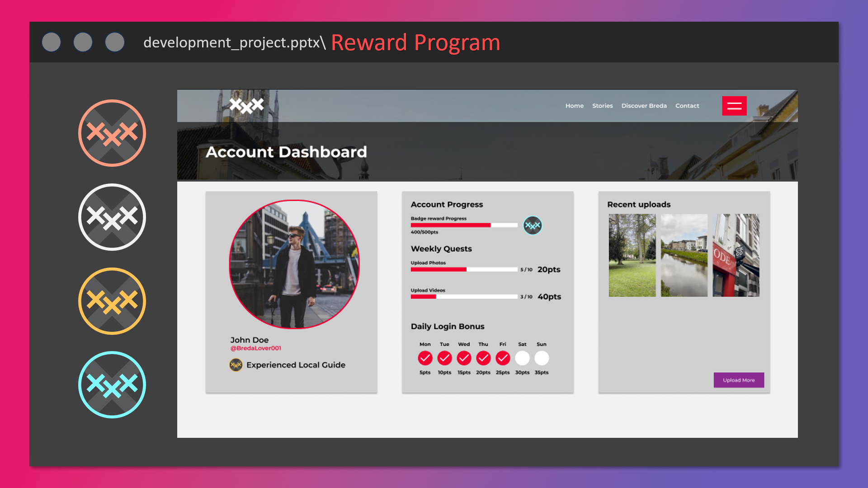Toggle Monday's login checkmark
Viewport: 868px width, 488px height.
[x=425, y=358]
